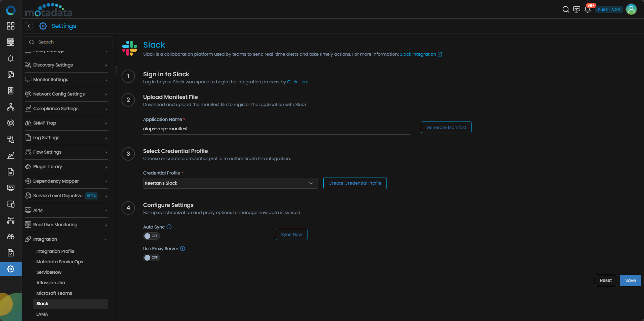This screenshot has width=644, height=321.
Task: Expand Network Config Settings section
Action: pyautogui.click(x=66, y=94)
